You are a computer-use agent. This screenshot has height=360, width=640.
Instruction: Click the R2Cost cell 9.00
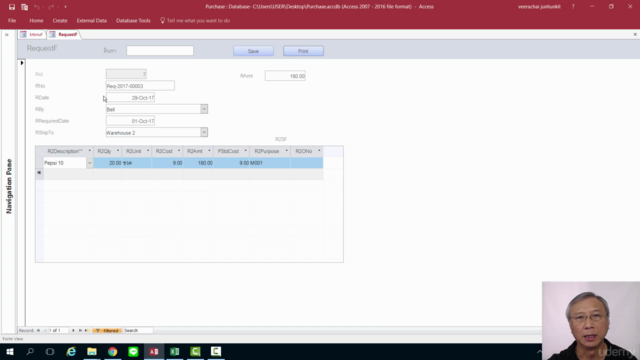point(167,163)
